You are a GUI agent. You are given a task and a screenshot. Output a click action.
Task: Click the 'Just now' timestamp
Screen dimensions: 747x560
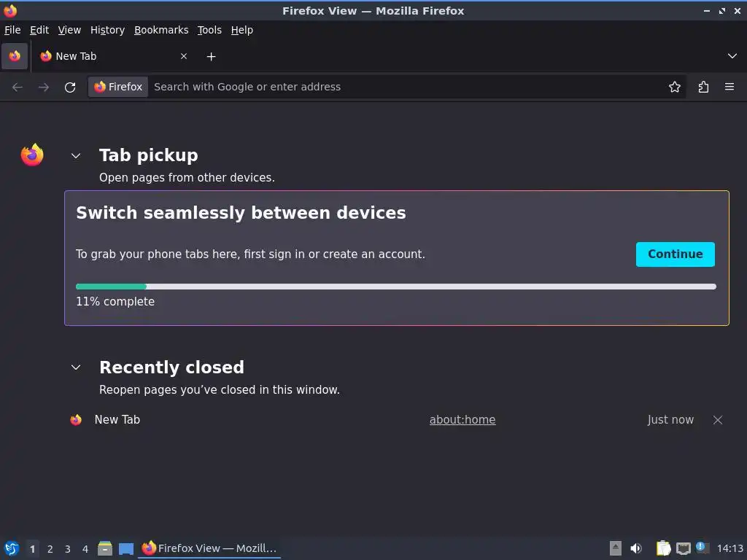670,419
